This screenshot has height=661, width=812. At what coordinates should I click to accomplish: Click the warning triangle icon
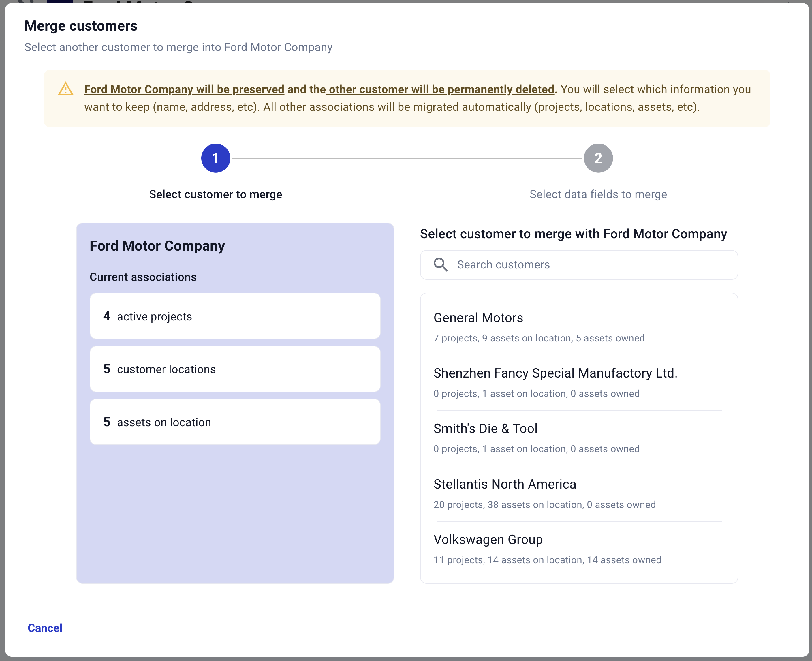point(65,89)
